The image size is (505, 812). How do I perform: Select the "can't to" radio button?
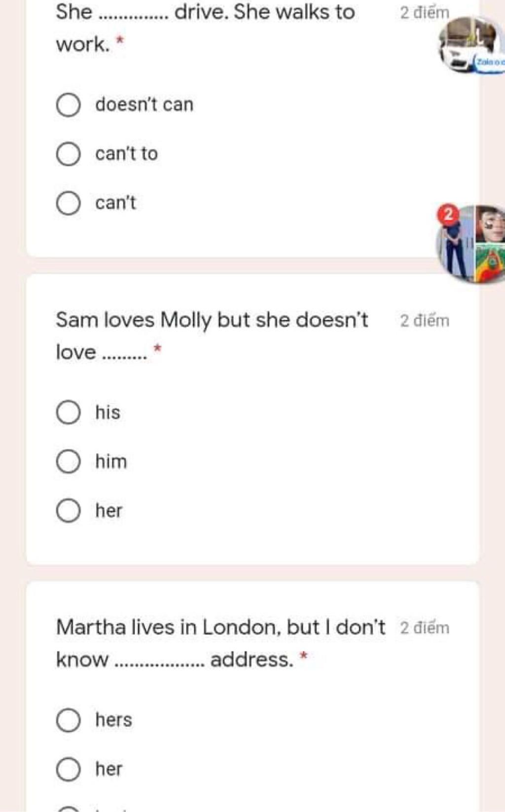69,154
